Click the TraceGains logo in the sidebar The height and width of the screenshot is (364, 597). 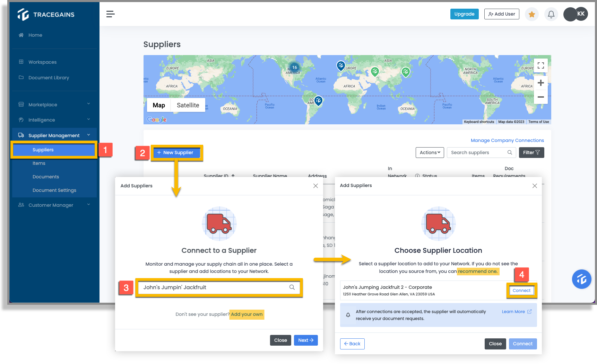point(45,14)
